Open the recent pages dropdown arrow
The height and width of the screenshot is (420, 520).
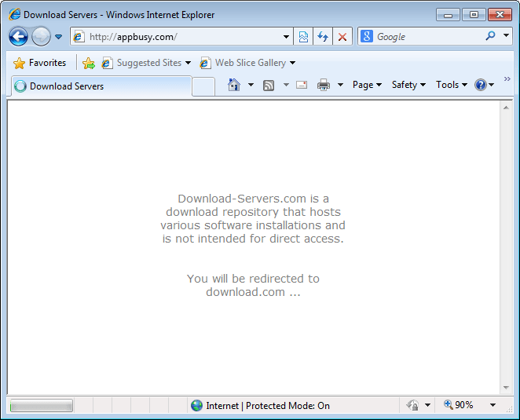point(58,37)
